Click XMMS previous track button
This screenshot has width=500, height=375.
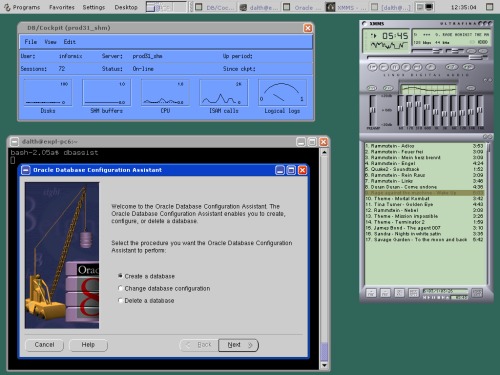click(373, 67)
